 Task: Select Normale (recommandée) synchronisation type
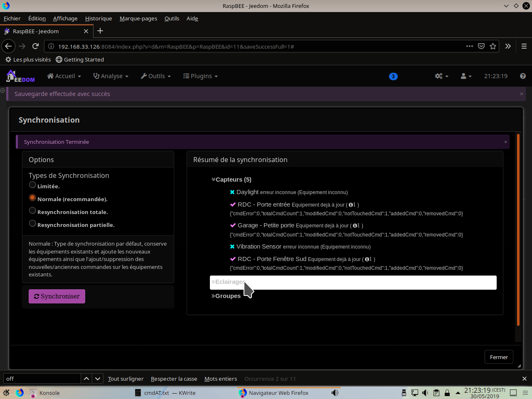[x=32, y=198]
